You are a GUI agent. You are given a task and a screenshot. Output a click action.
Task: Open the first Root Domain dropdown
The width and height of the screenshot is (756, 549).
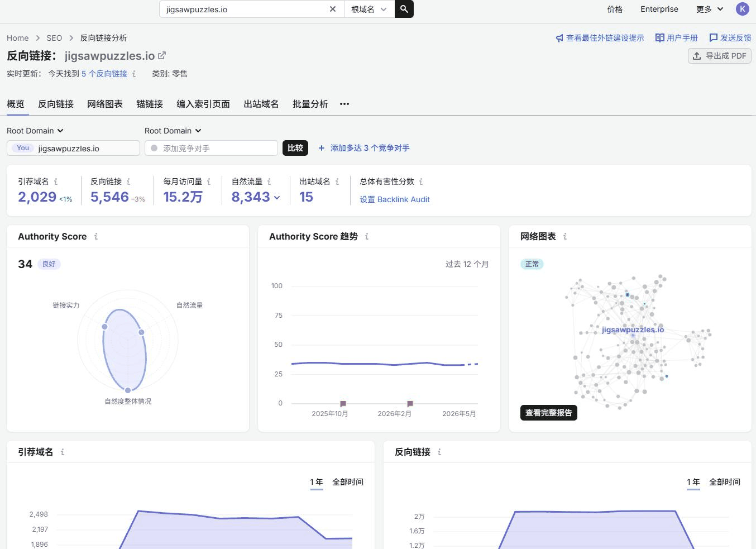pyautogui.click(x=35, y=131)
